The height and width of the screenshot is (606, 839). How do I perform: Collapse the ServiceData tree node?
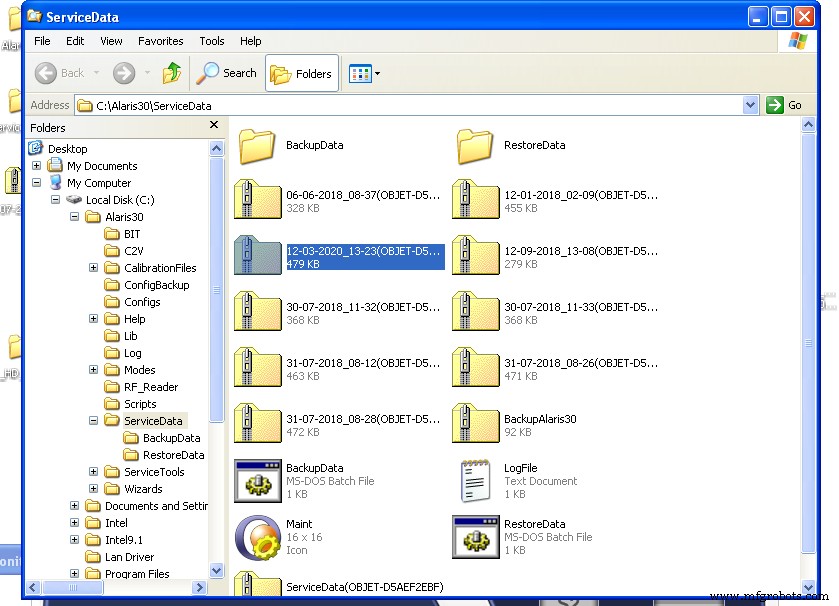click(x=93, y=421)
